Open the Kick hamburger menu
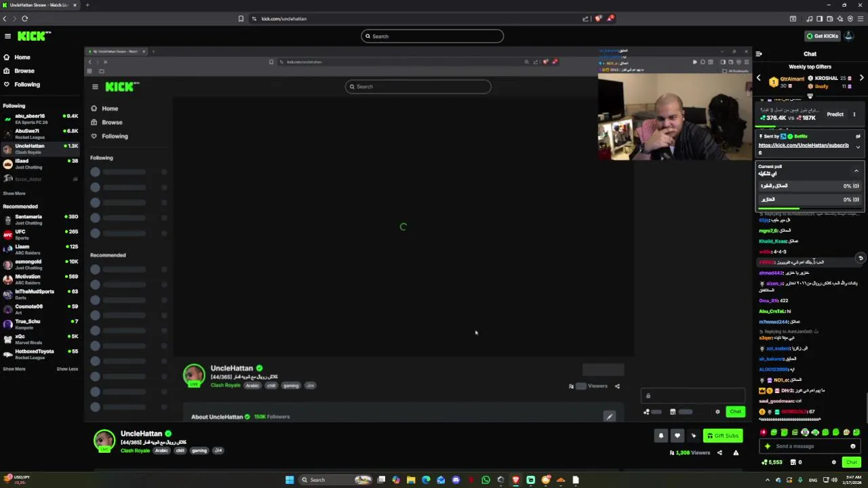868x488 pixels. [x=7, y=36]
